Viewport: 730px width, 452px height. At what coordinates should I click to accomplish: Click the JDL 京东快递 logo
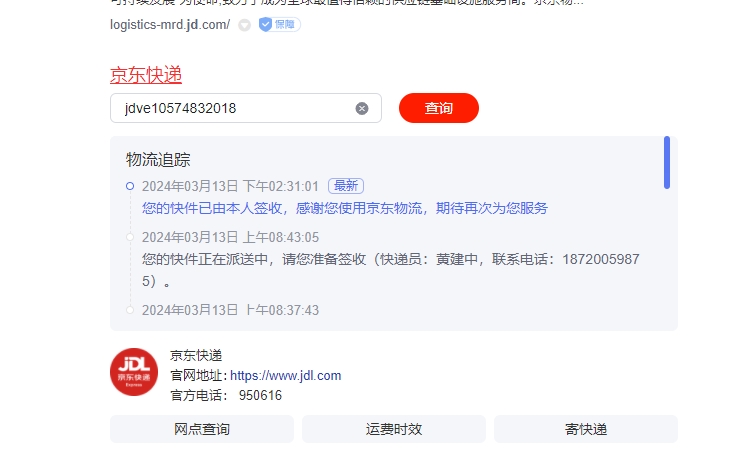click(x=134, y=372)
